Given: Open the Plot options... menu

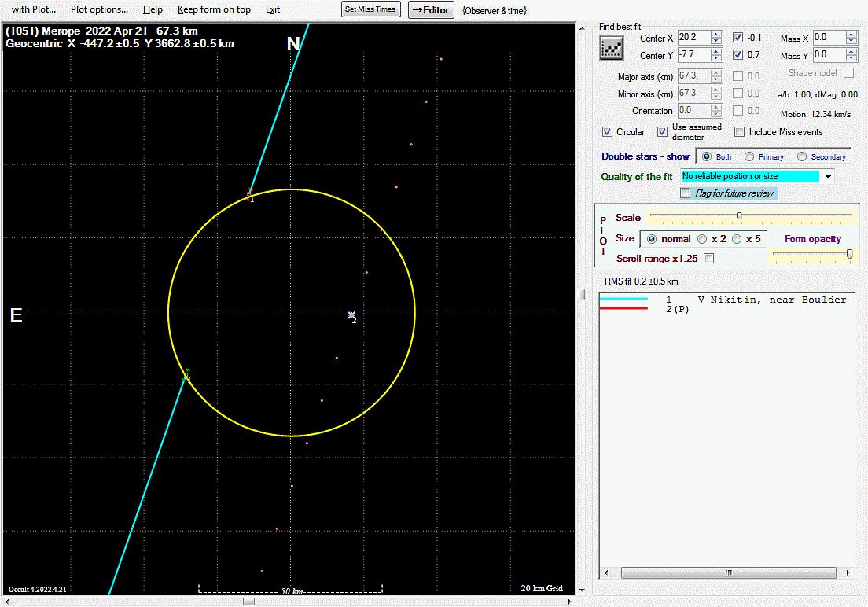Looking at the screenshot, I should [x=99, y=9].
